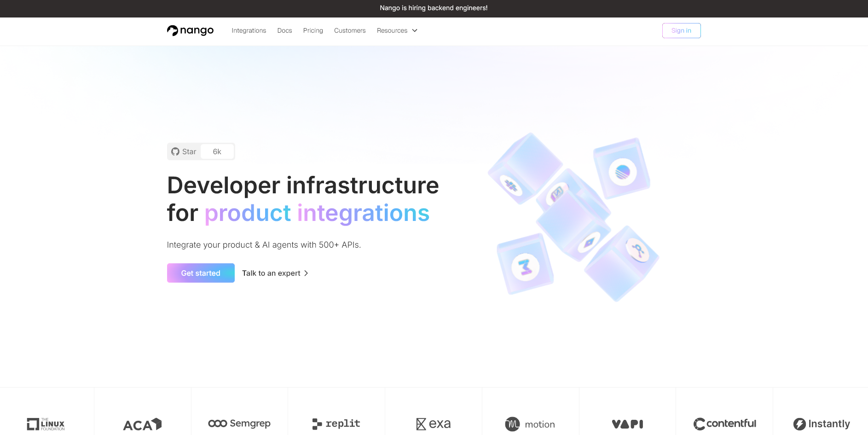Click the Instantly logo
Image resolution: width=868 pixels, height=435 pixels.
822,424
